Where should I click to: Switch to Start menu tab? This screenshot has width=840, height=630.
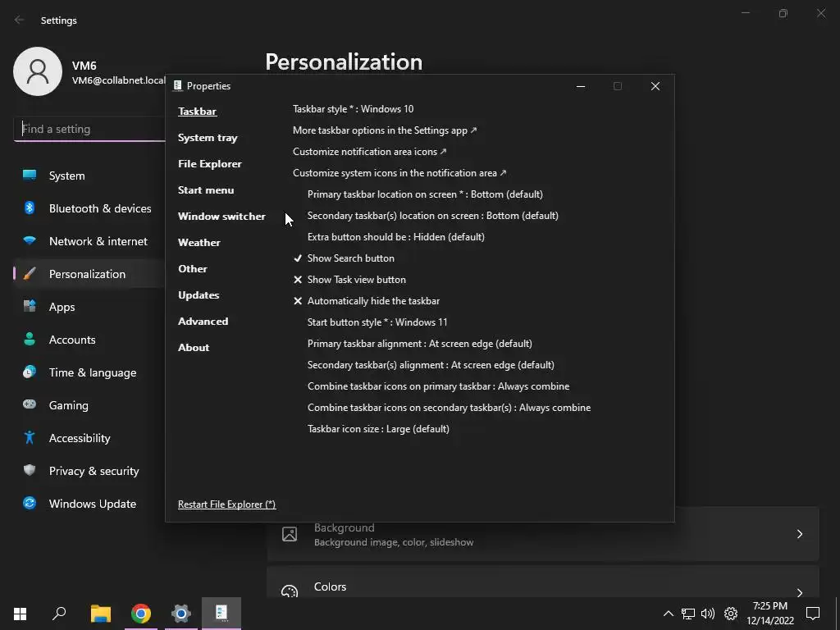pos(206,190)
